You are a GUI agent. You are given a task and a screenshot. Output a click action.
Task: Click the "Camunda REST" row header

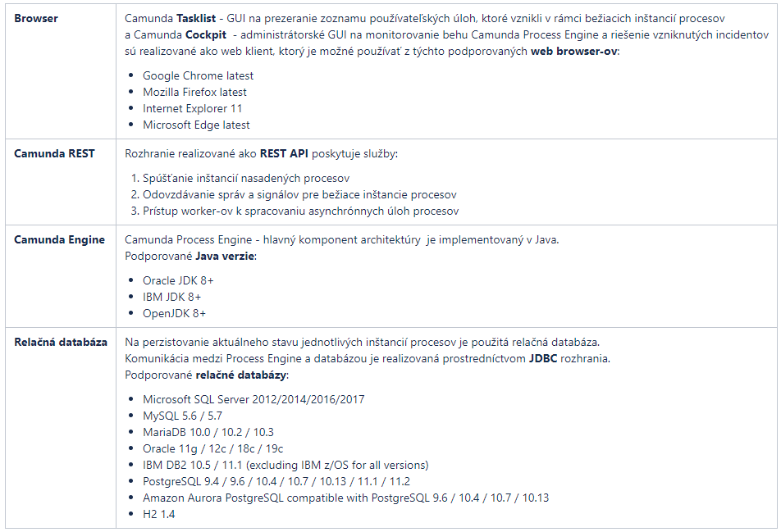click(x=54, y=153)
